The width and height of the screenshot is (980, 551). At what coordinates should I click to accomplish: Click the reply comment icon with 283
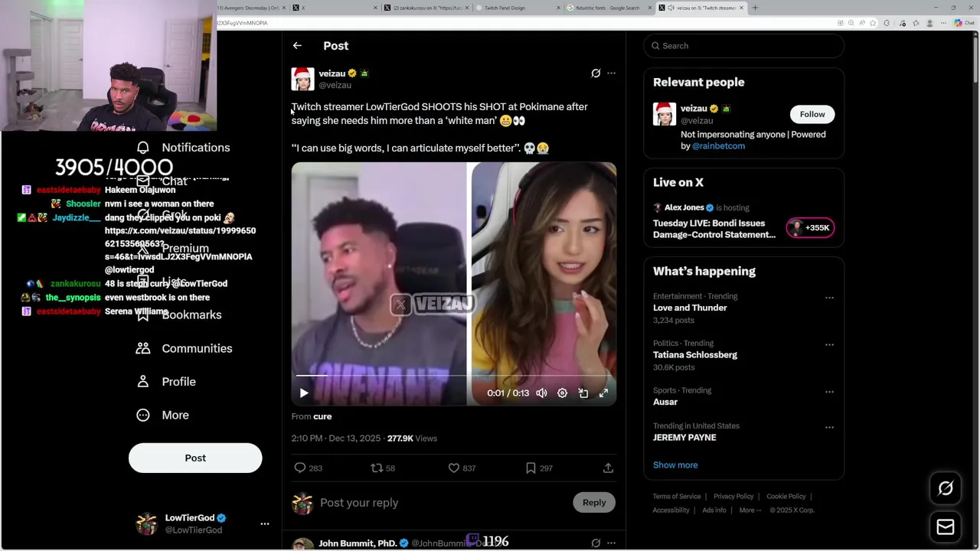(308, 468)
